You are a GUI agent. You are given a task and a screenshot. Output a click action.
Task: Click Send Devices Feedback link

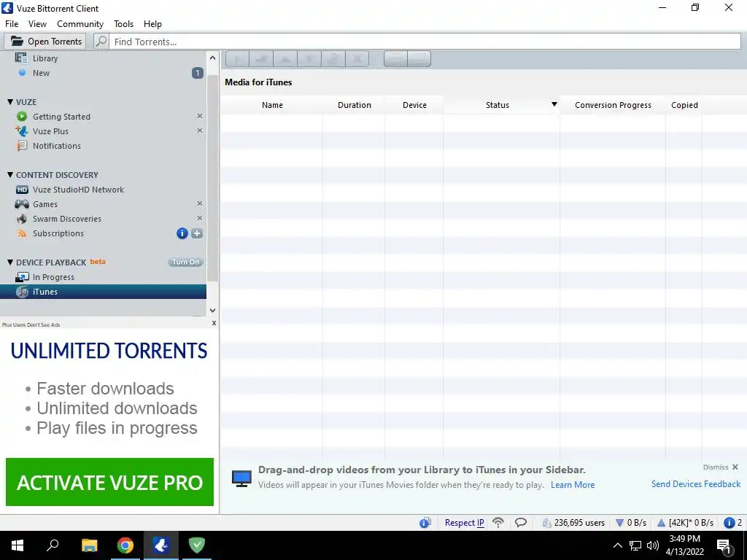point(695,484)
